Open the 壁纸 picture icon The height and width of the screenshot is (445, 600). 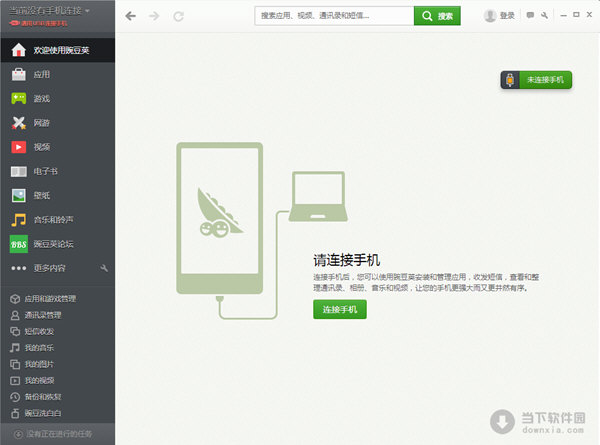point(18,196)
